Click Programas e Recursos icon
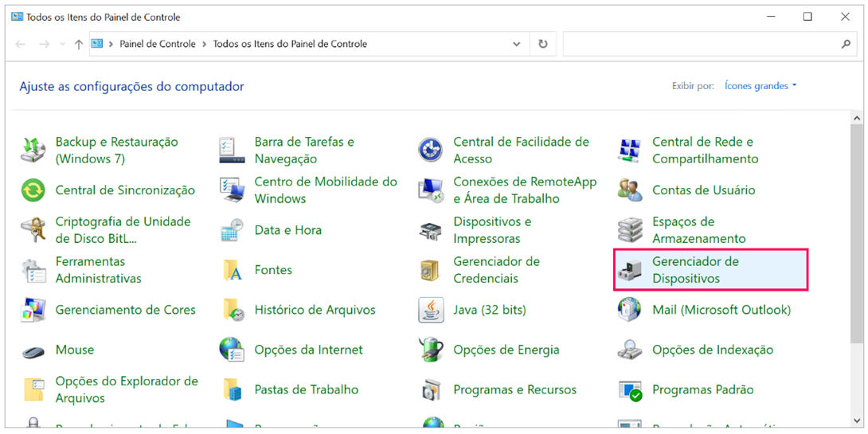Viewport: 868px width, 434px height. coord(432,389)
